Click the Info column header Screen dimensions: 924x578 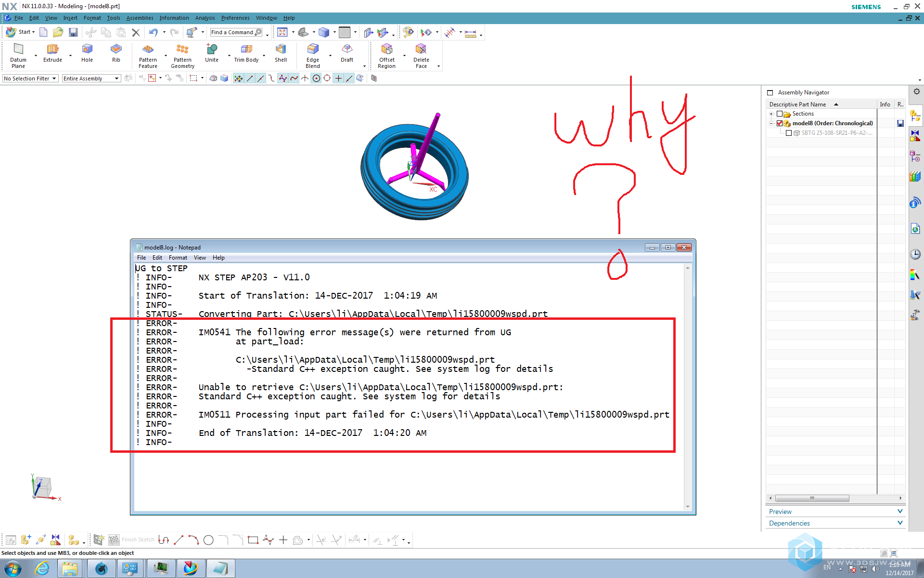pyautogui.click(x=885, y=104)
